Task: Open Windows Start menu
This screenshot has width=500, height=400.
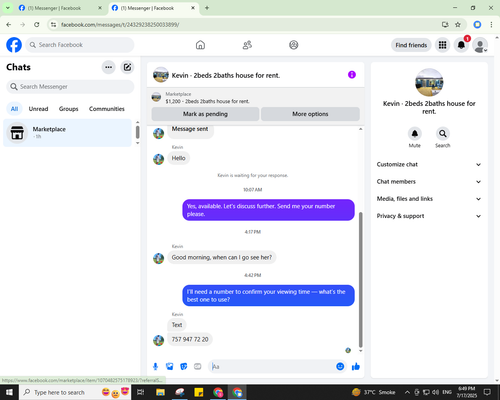Action: (9, 392)
